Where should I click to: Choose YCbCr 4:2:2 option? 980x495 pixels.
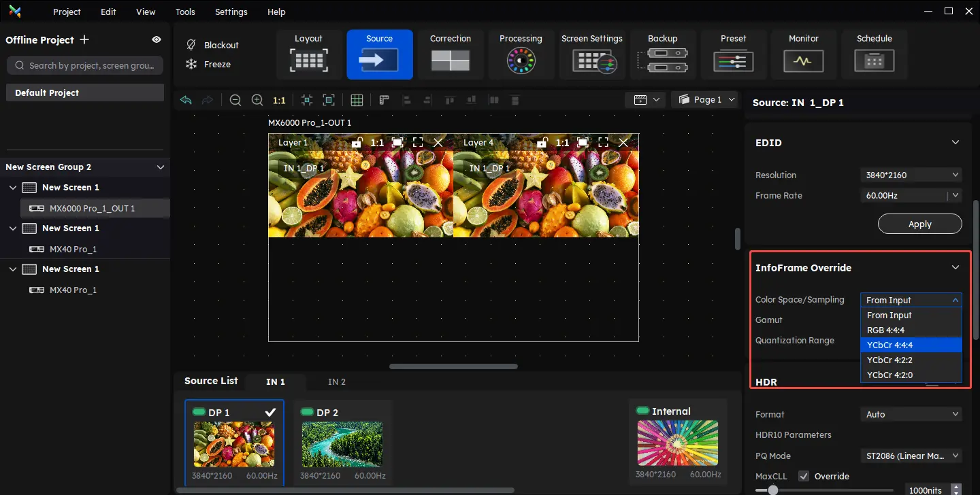911,360
